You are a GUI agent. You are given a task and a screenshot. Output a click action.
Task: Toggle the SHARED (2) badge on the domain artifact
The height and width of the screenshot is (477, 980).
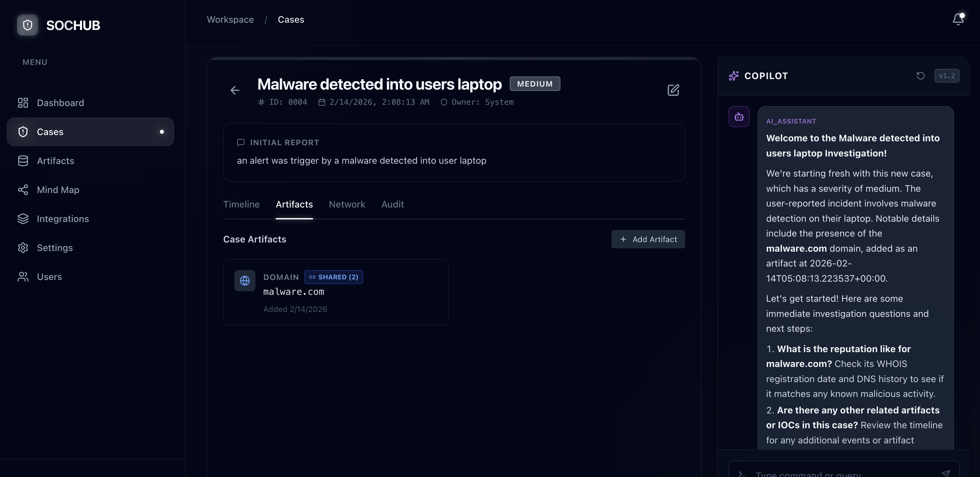pos(334,277)
